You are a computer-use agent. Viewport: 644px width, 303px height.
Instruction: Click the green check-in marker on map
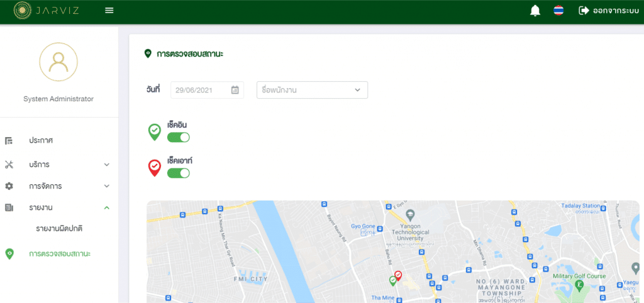pyautogui.click(x=393, y=280)
